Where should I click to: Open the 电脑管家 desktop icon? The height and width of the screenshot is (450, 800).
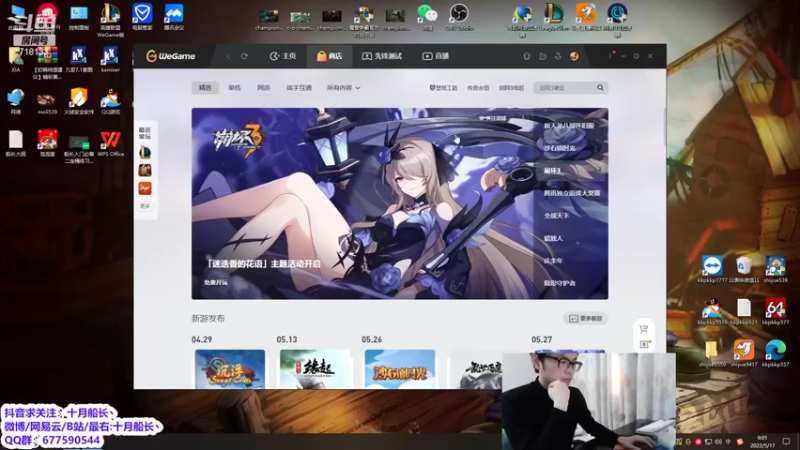click(142, 17)
